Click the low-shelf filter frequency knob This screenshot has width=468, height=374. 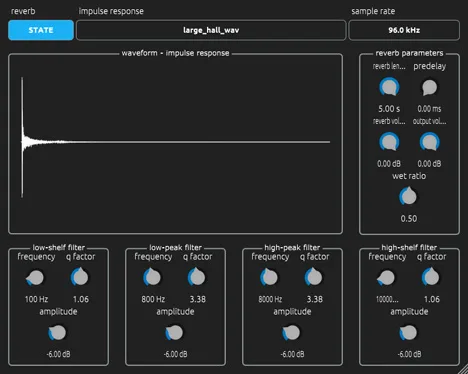[x=35, y=278]
